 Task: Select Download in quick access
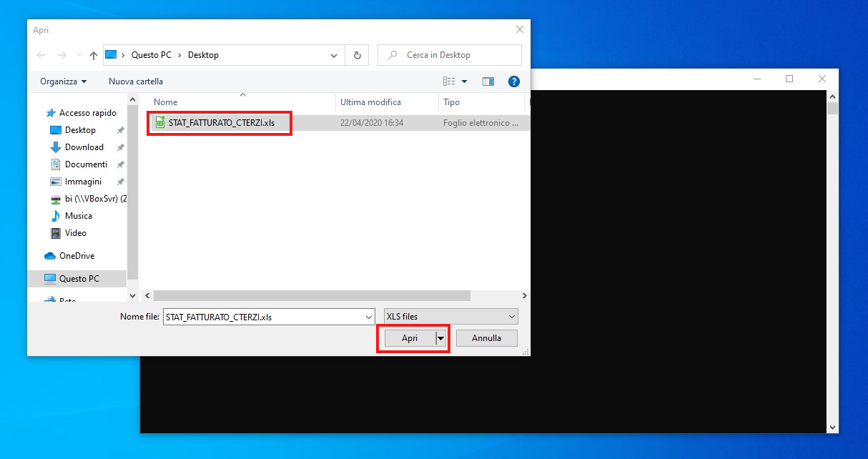click(84, 147)
